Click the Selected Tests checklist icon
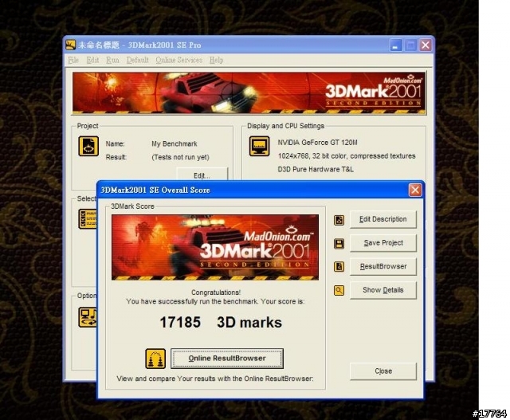 tap(88, 219)
